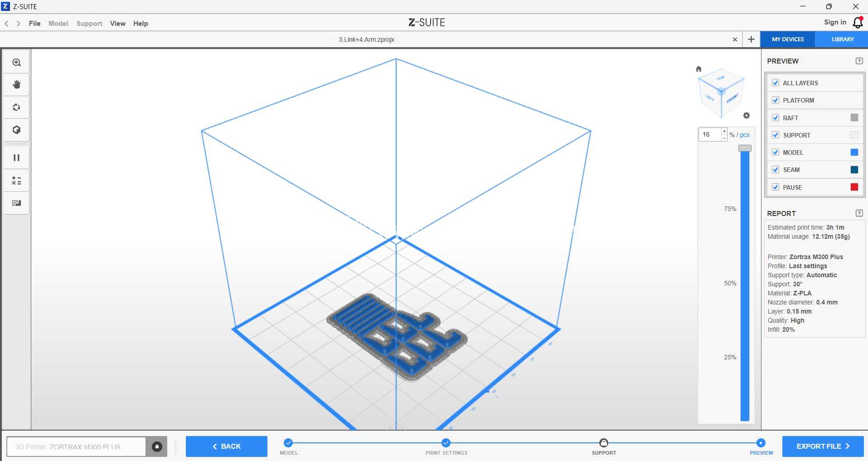The height and width of the screenshot is (461, 868).
Task: Open the View menu
Action: [x=117, y=24]
